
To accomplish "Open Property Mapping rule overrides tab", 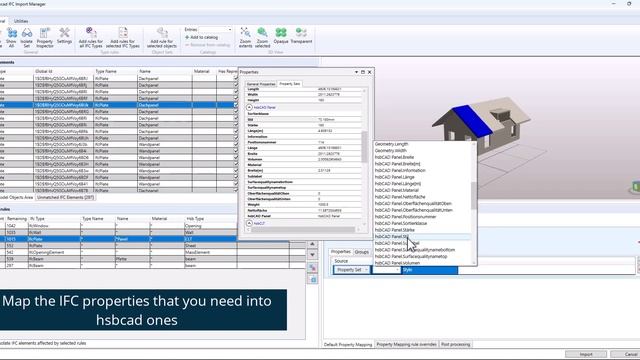I will [x=406, y=344].
